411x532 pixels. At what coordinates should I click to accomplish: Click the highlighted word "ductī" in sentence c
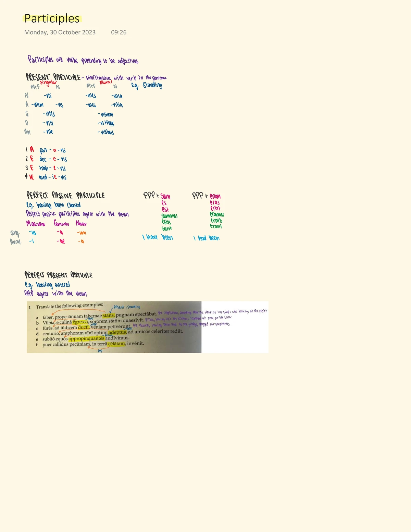click(x=84, y=327)
